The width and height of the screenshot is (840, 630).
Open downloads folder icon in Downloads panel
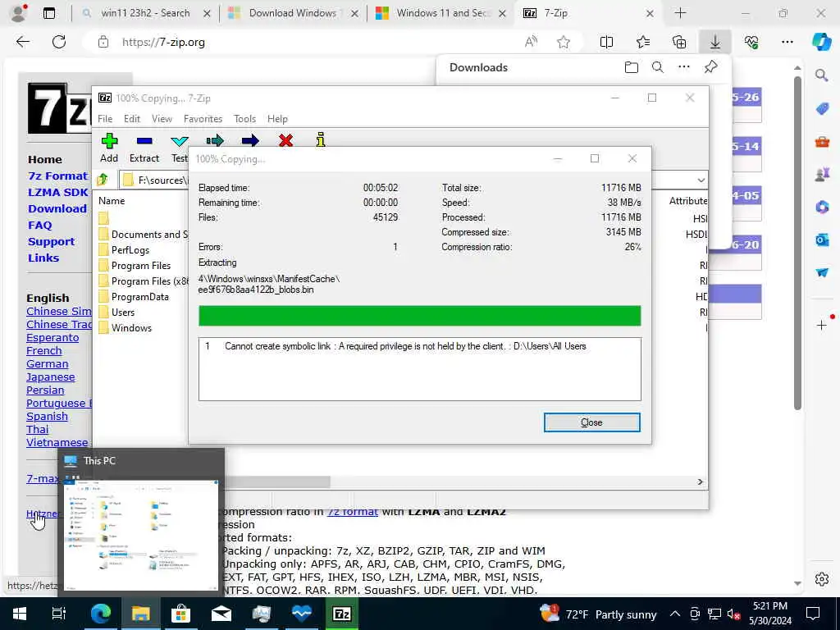tap(632, 67)
